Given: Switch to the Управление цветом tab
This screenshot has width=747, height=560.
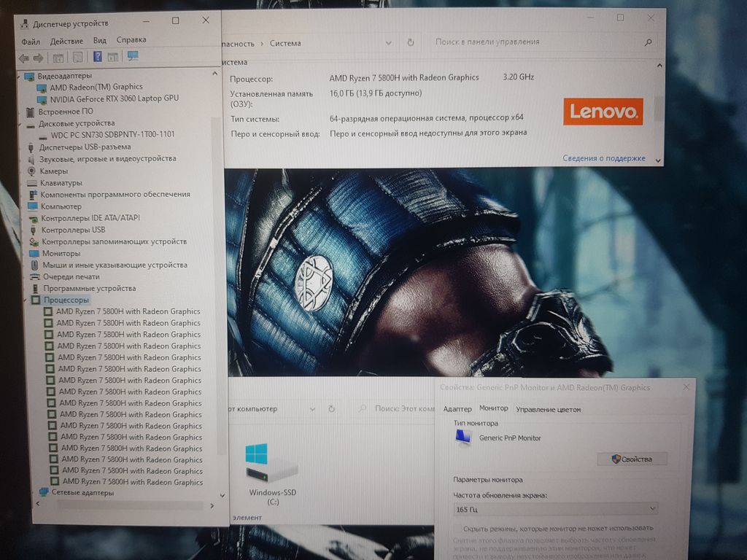Looking at the screenshot, I should pos(549,410).
